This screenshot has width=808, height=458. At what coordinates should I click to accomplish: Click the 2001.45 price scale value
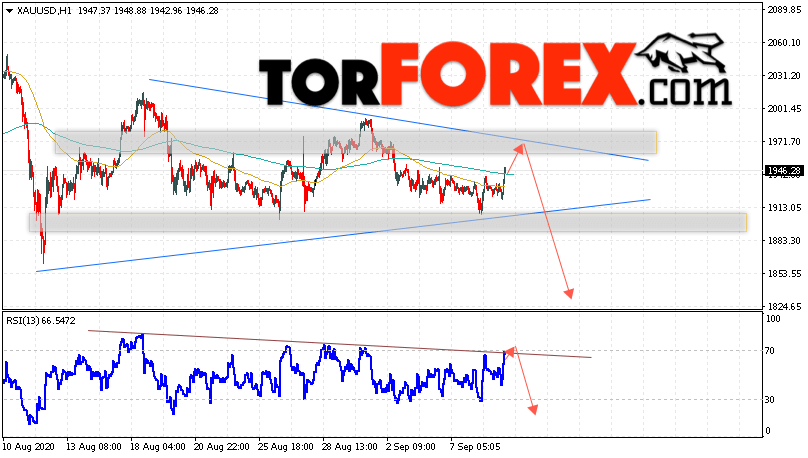click(784, 109)
